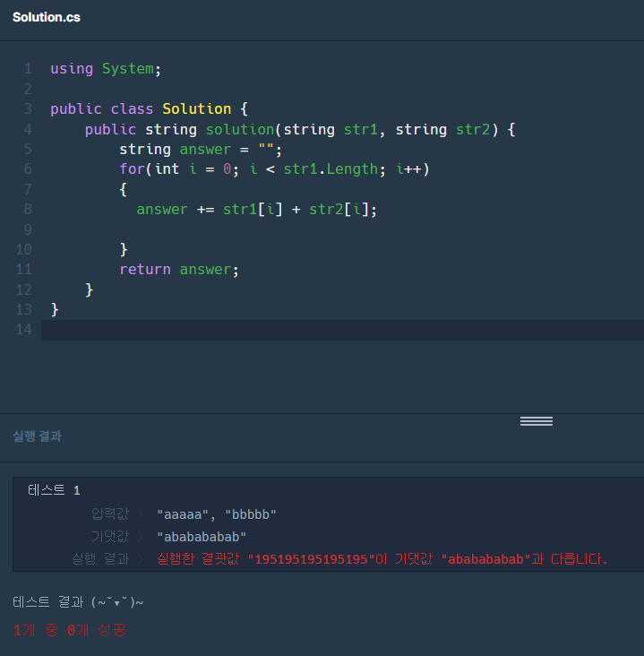Click the '테스트 결과' summary heading
This screenshot has width=644, height=656.
pos(78,602)
